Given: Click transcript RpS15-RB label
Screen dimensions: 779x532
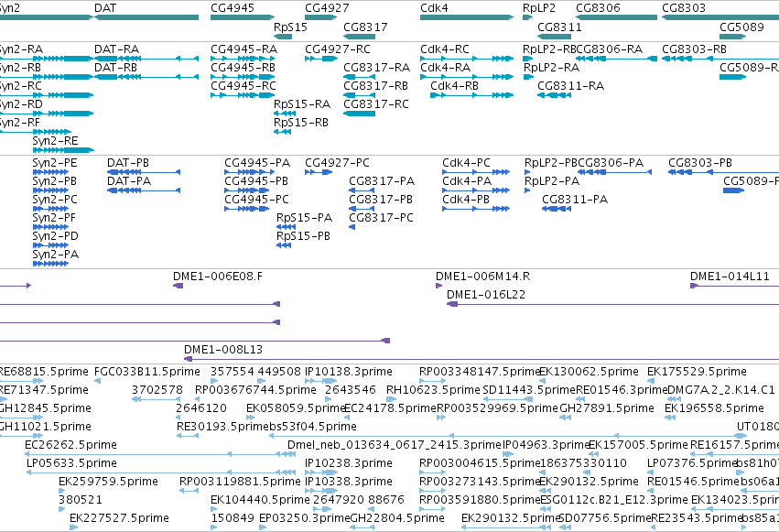Looking at the screenshot, I should pos(301,122).
